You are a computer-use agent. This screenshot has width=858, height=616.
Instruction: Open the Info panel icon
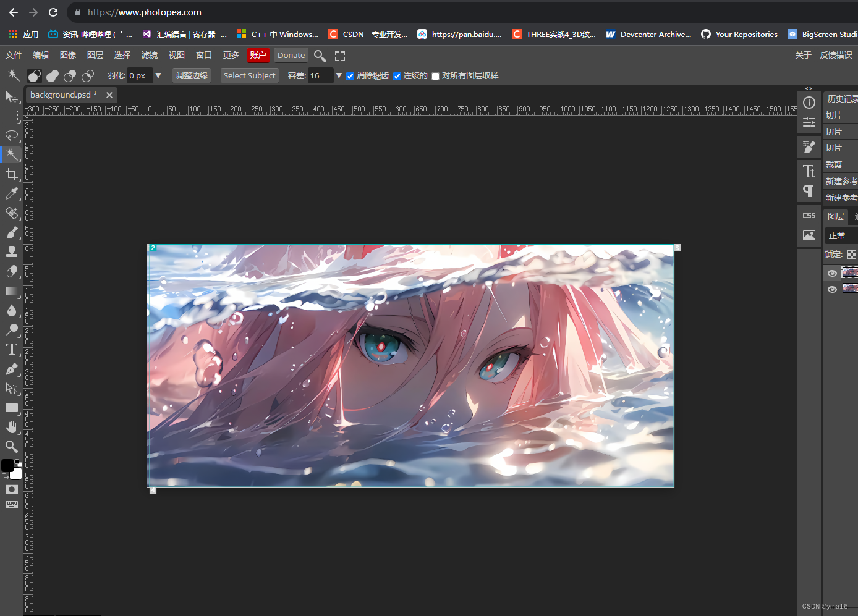pos(809,103)
